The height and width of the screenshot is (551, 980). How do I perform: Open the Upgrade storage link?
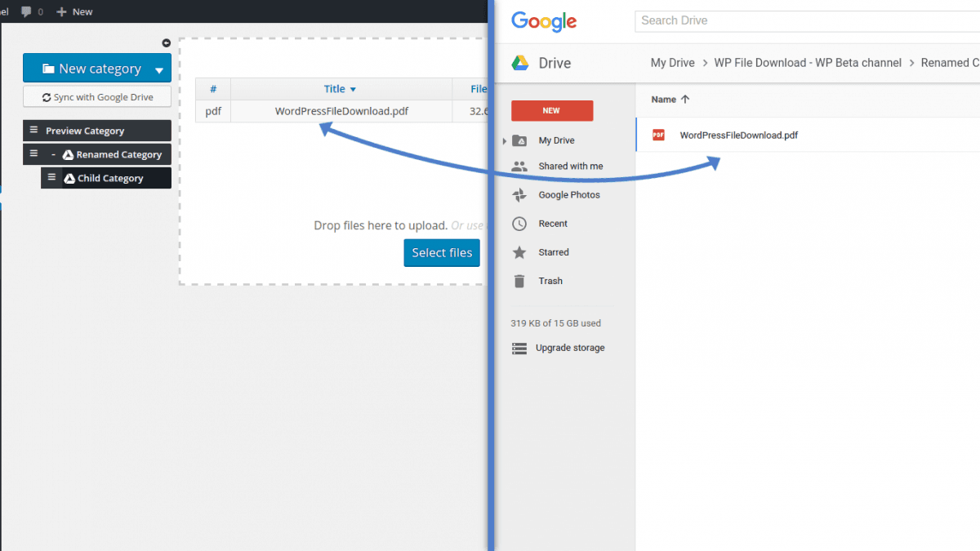click(569, 348)
